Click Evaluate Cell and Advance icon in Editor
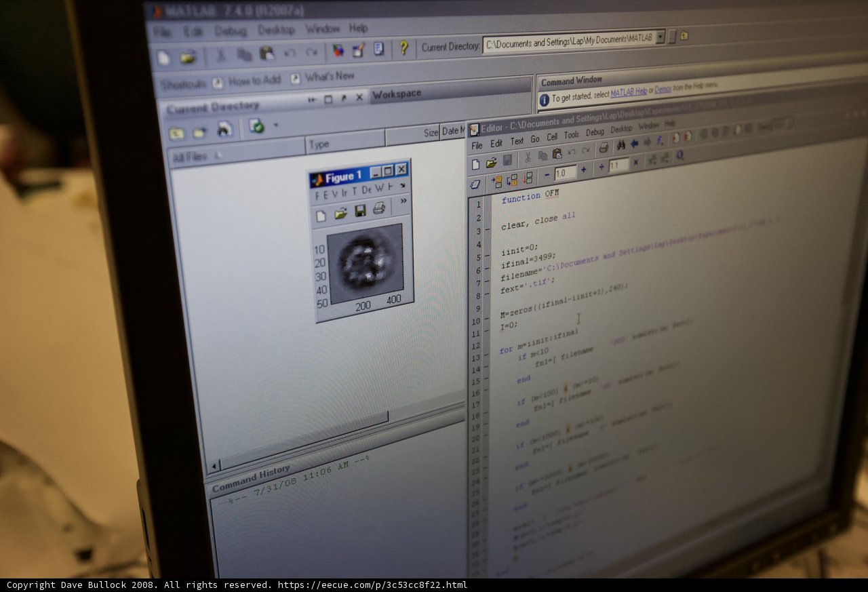868x592 pixels. tap(512, 180)
